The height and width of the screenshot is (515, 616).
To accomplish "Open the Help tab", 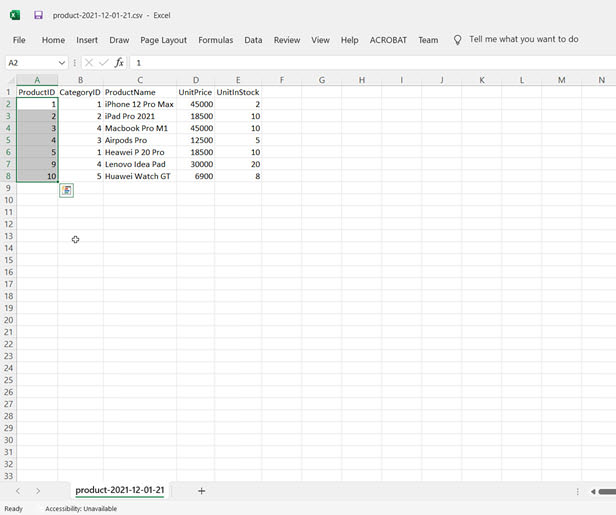I will click(350, 40).
